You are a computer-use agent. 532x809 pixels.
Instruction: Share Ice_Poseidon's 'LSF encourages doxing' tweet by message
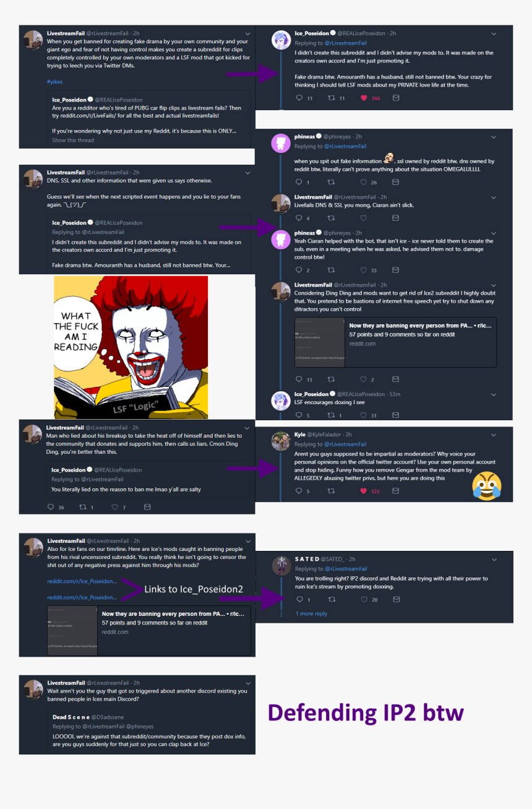pyautogui.click(x=396, y=415)
